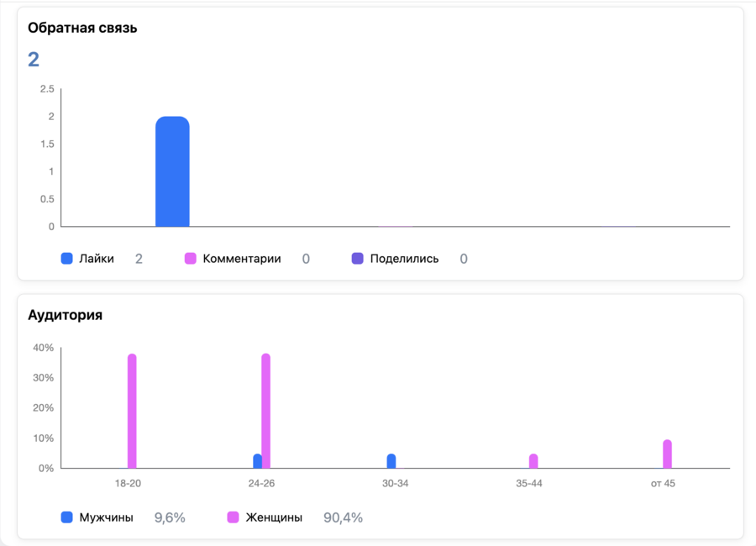Select the pink bar for ages 18-20
The height and width of the screenshot is (546, 756).
coord(132,412)
